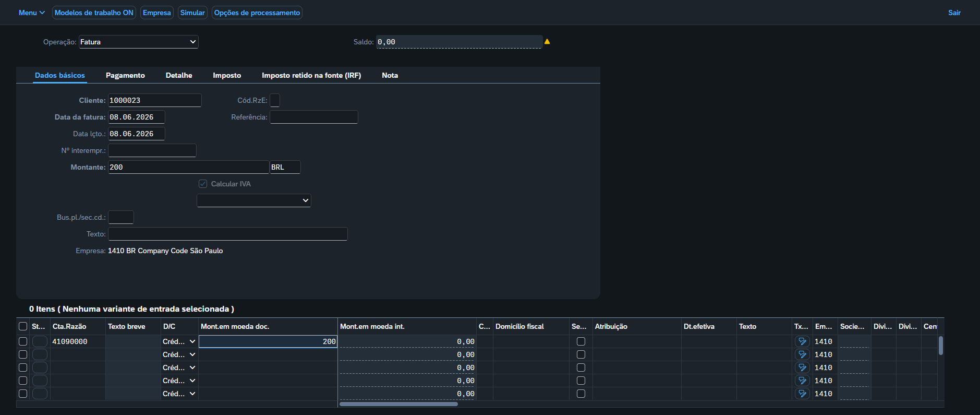The image size is (980, 415).
Task: Switch to the Nota tab
Action: tap(390, 75)
